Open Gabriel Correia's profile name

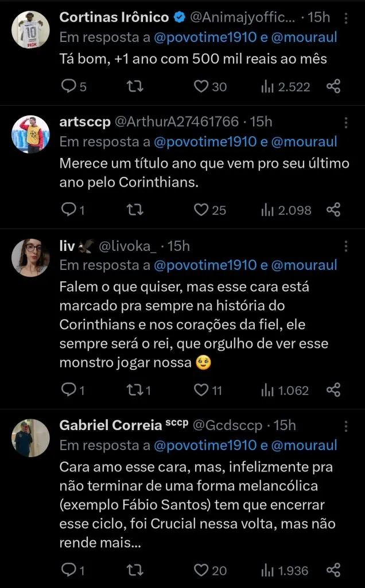(111, 425)
